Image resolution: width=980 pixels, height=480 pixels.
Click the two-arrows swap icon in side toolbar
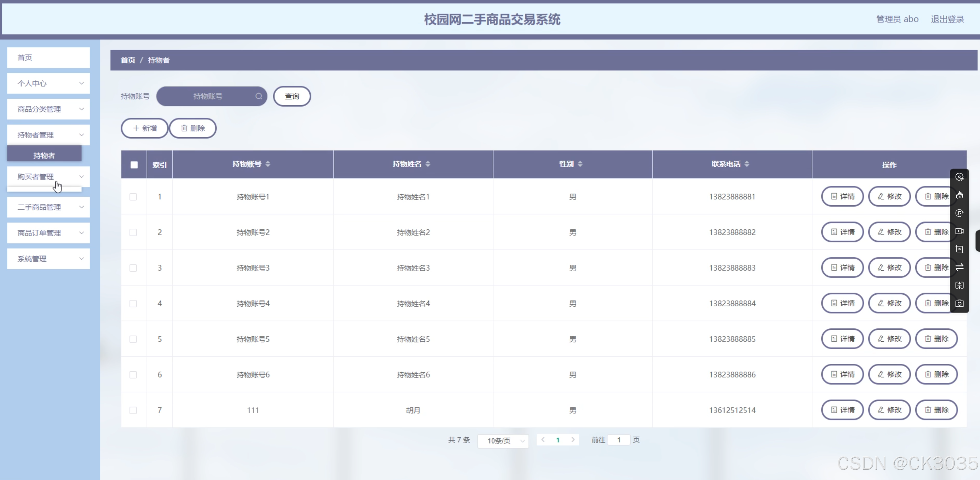(959, 267)
